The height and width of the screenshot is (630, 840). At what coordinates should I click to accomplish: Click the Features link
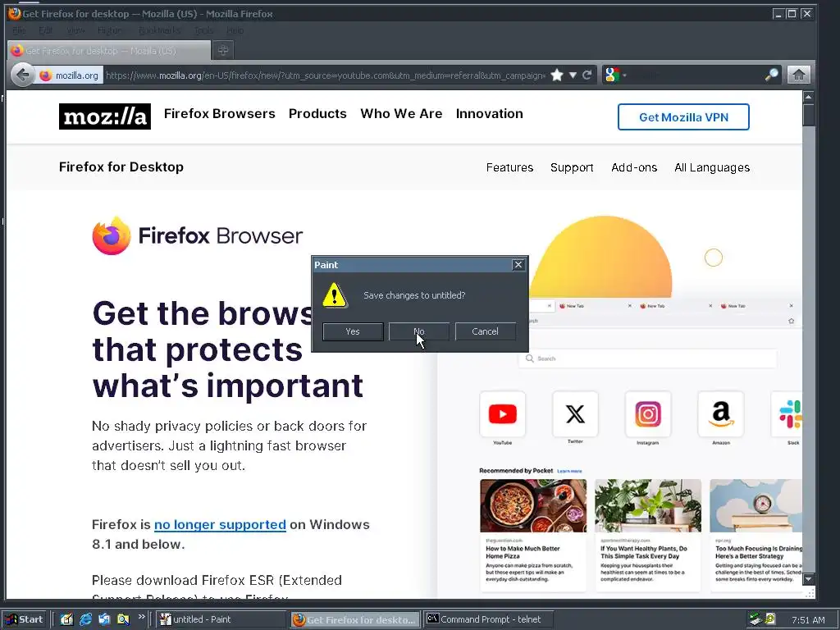pos(509,167)
